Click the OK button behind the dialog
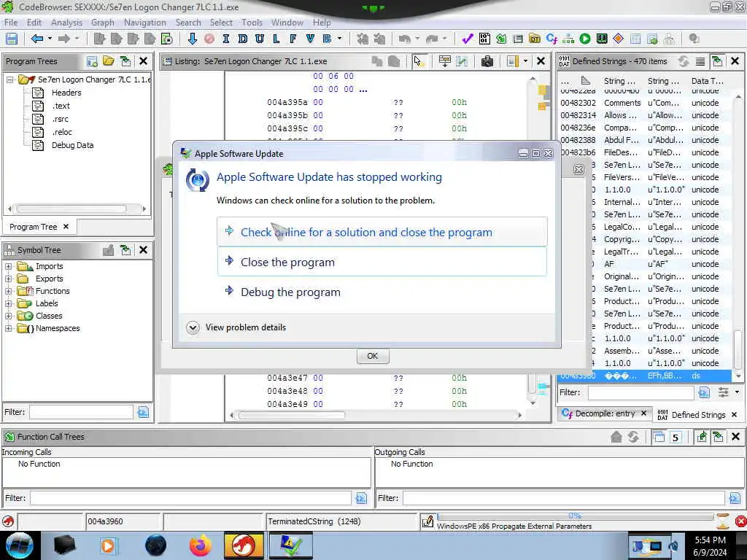Image resolution: width=747 pixels, height=560 pixels. coord(373,356)
